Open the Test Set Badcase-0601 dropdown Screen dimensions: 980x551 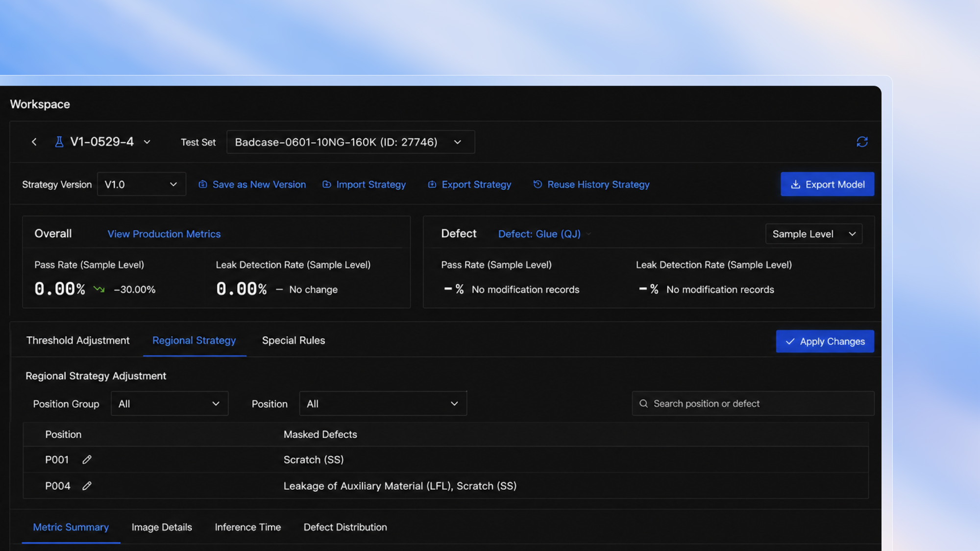tap(350, 142)
